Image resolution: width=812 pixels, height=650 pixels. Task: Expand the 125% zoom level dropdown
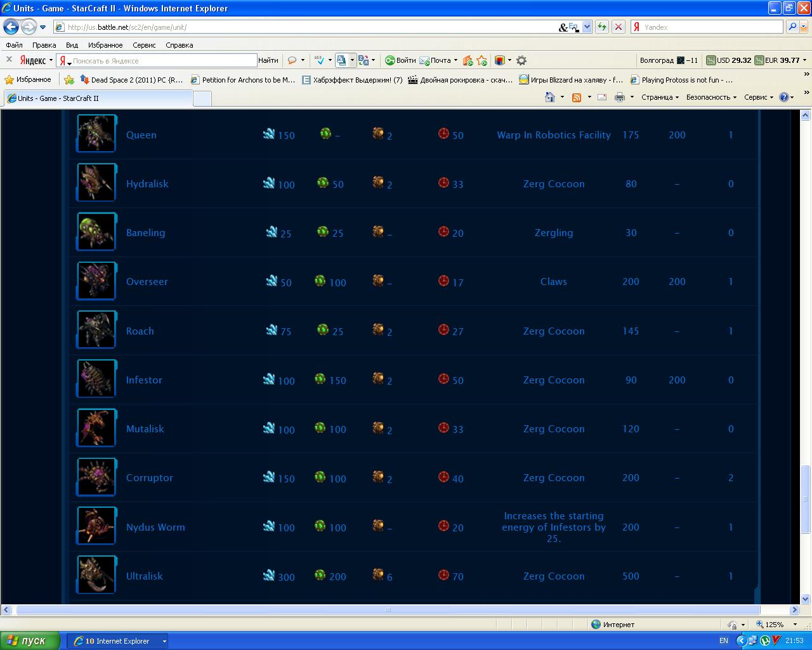click(x=796, y=625)
